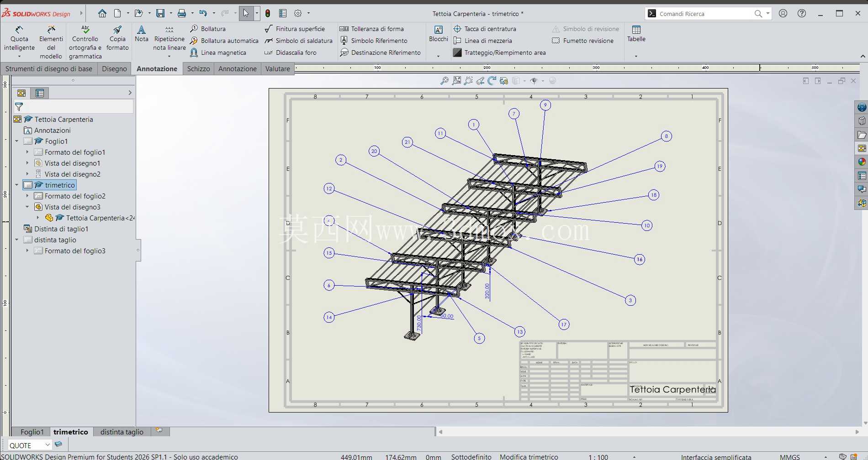The image size is (868, 460).
Task: Click the 1 : 100 scale in status bar
Action: coord(598,456)
